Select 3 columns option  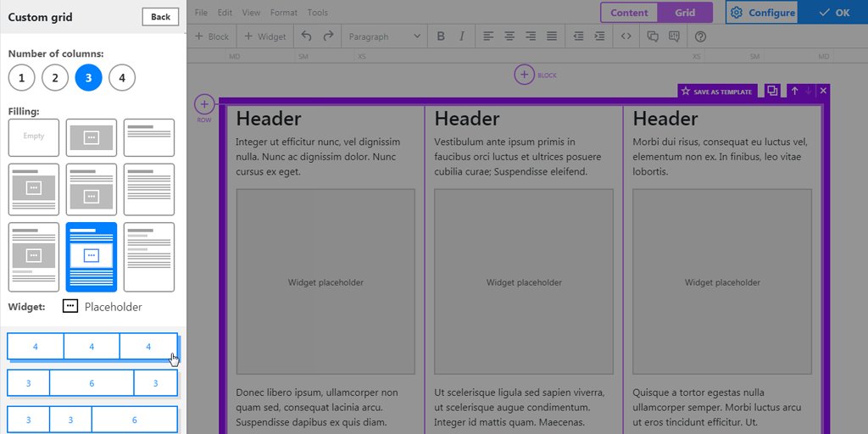pos(88,77)
